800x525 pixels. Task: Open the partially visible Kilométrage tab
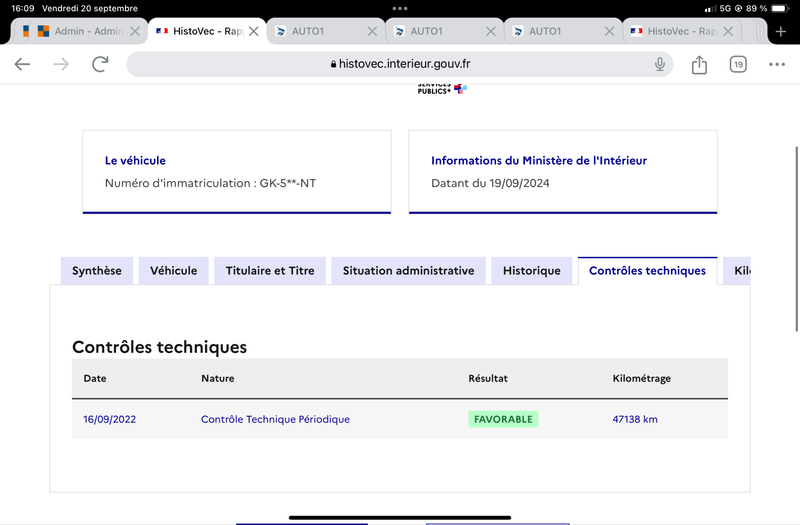(x=737, y=271)
